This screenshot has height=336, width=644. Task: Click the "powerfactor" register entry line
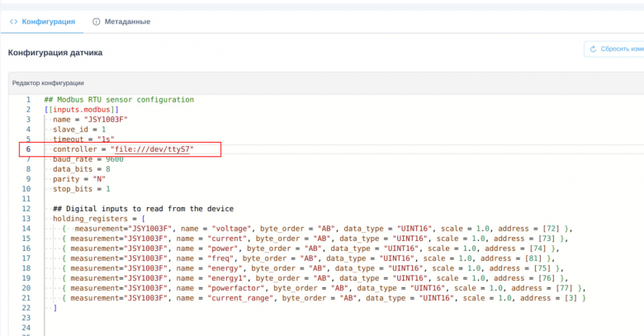[x=324, y=288]
